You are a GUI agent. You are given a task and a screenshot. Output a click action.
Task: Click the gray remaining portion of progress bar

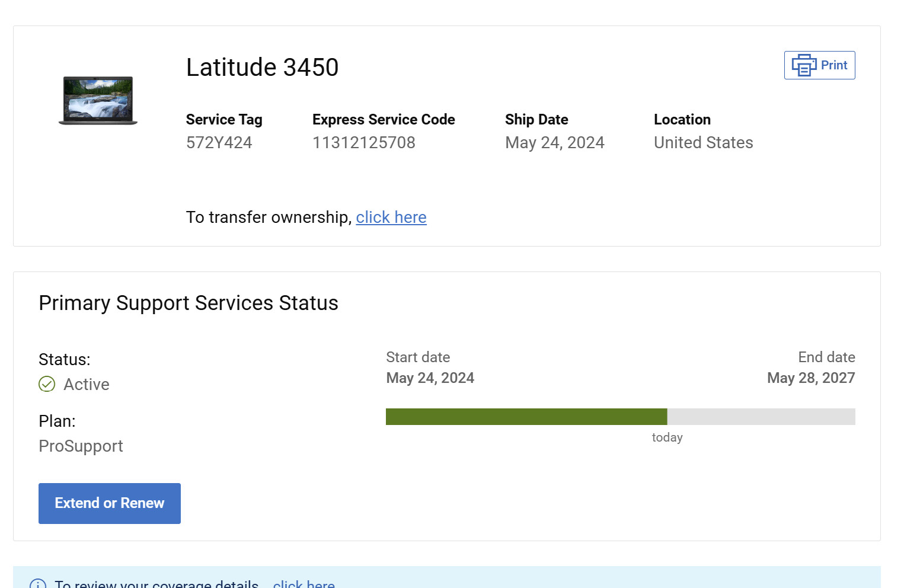[761, 417]
